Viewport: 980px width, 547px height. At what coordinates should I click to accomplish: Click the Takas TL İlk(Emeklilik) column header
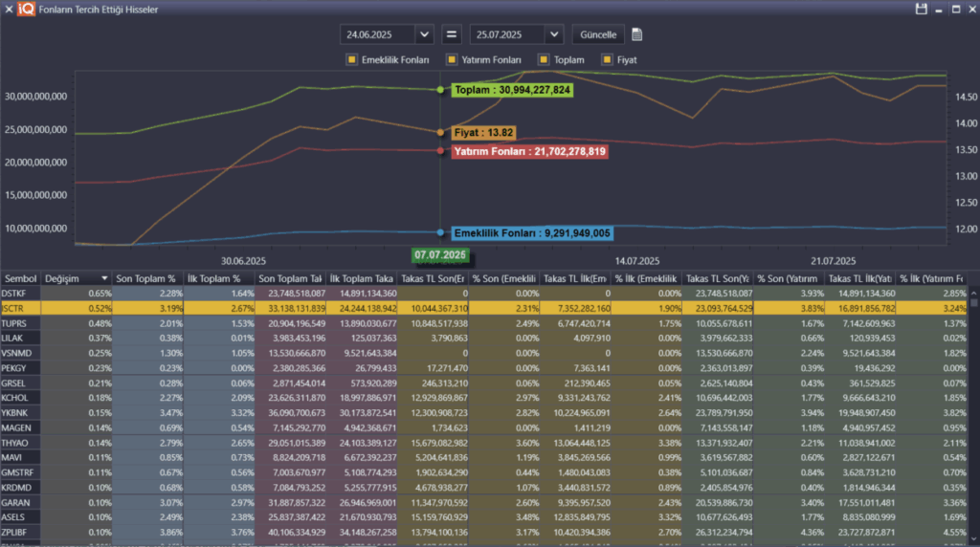pyautogui.click(x=575, y=278)
